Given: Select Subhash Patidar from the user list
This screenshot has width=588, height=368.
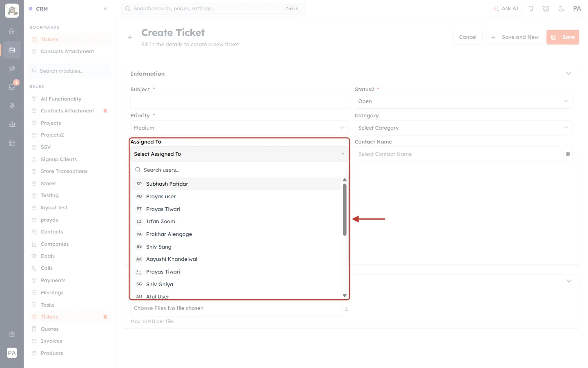Looking at the screenshot, I should click(236, 184).
